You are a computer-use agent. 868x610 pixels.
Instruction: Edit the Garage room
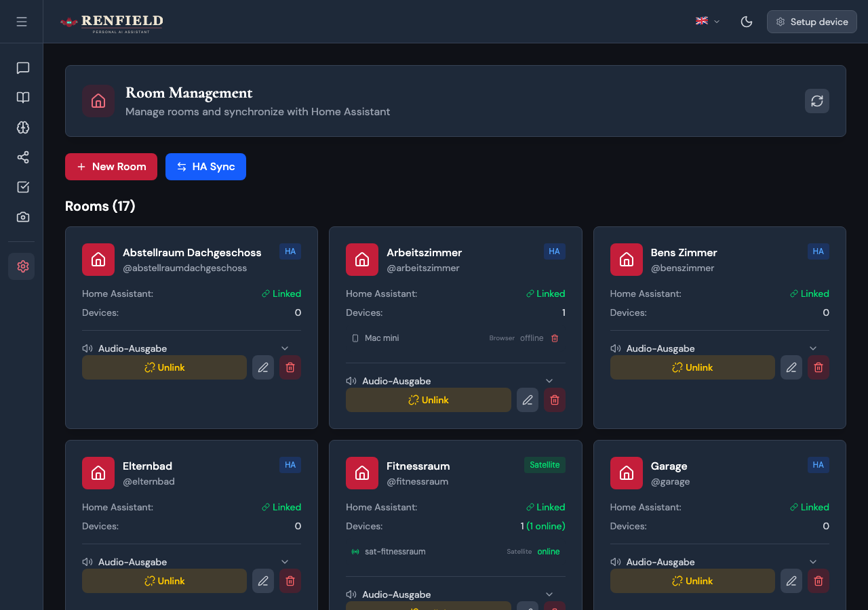[791, 581]
